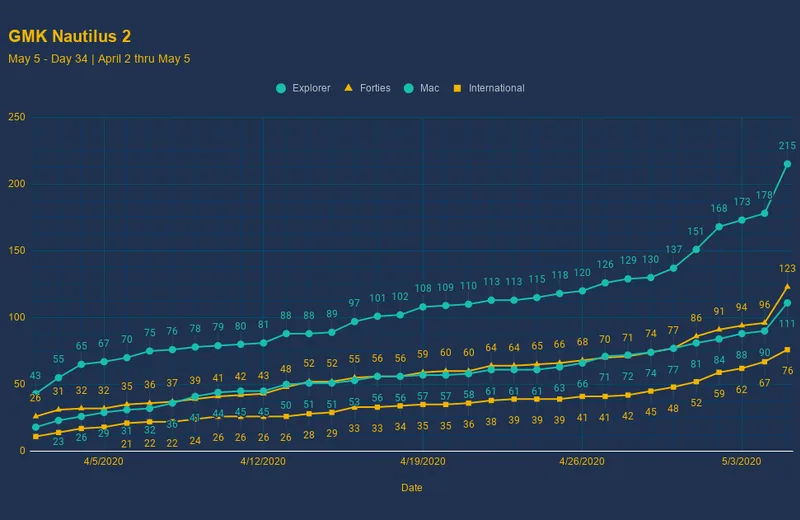Screen dimensions: 800x520
Task: Toggle the Forties series legend label
Action: 375,88
